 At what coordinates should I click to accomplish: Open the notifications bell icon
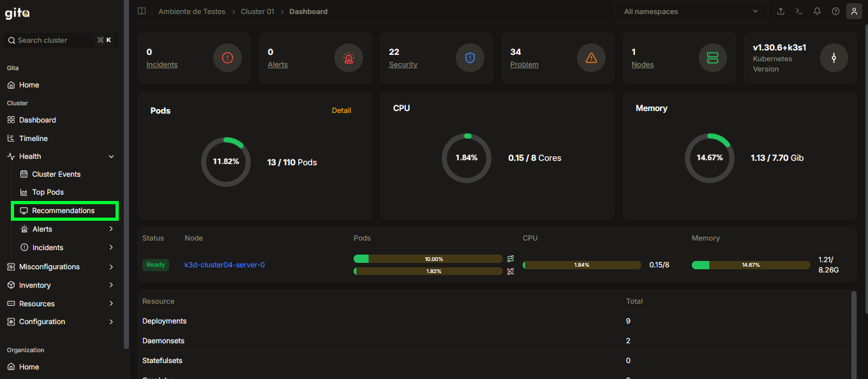click(817, 11)
